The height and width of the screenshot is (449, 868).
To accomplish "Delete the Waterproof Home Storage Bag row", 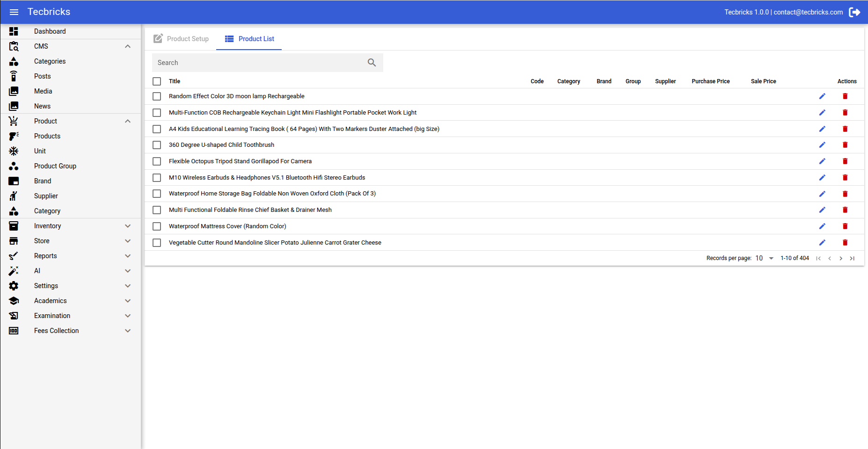I will click(845, 194).
